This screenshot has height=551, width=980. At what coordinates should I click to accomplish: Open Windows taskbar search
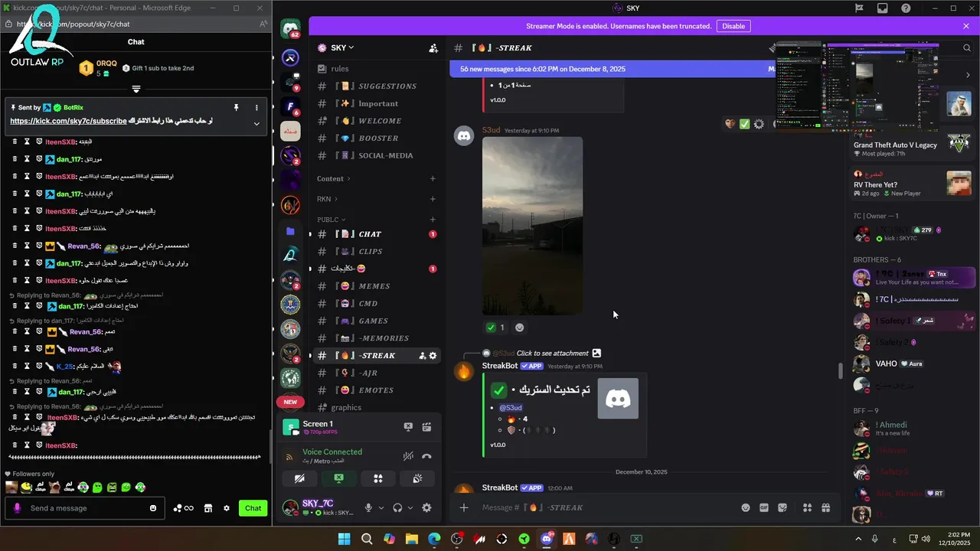tap(367, 539)
